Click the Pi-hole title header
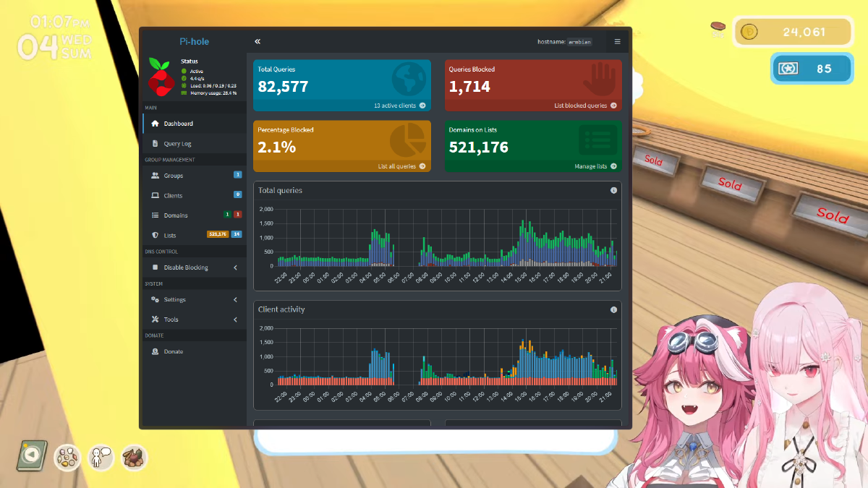Image resolution: width=868 pixels, height=488 pixels. pyautogui.click(x=194, y=42)
